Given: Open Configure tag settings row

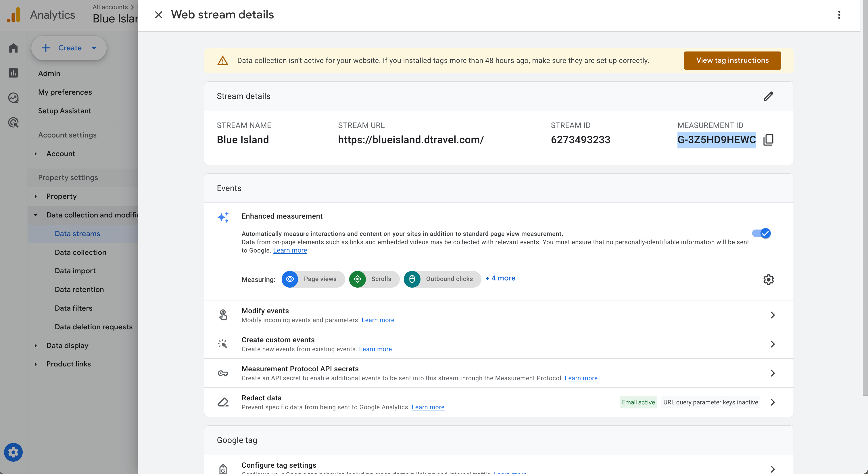Looking at the screenshot, I should [499, 465].
